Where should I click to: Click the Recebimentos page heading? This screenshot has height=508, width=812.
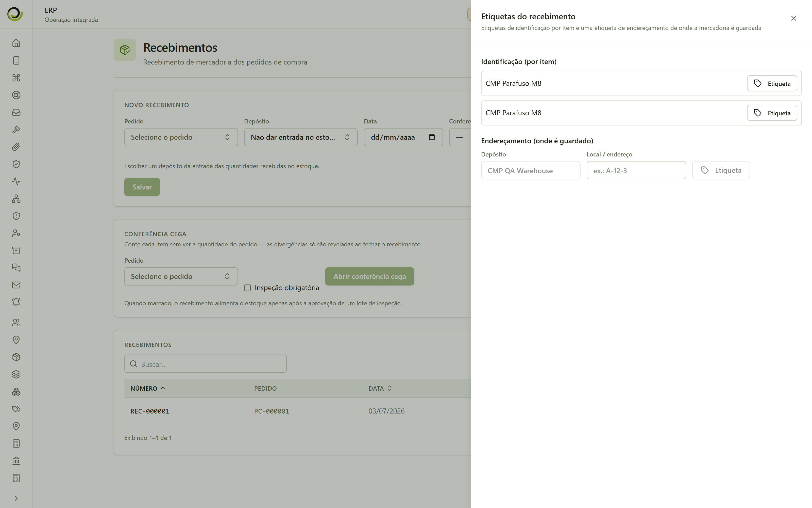pos(180,48)
